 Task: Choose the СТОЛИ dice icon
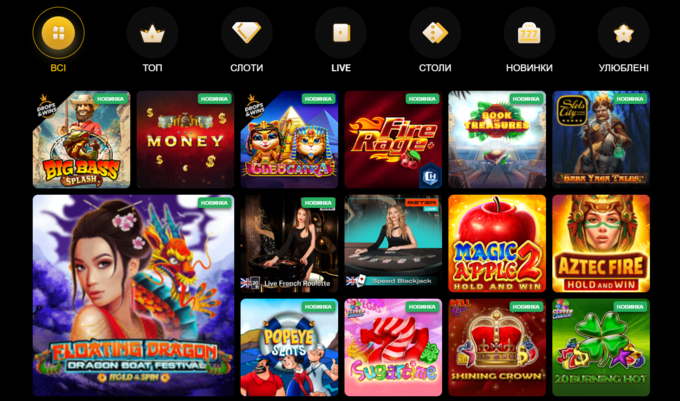coord(435,33)
